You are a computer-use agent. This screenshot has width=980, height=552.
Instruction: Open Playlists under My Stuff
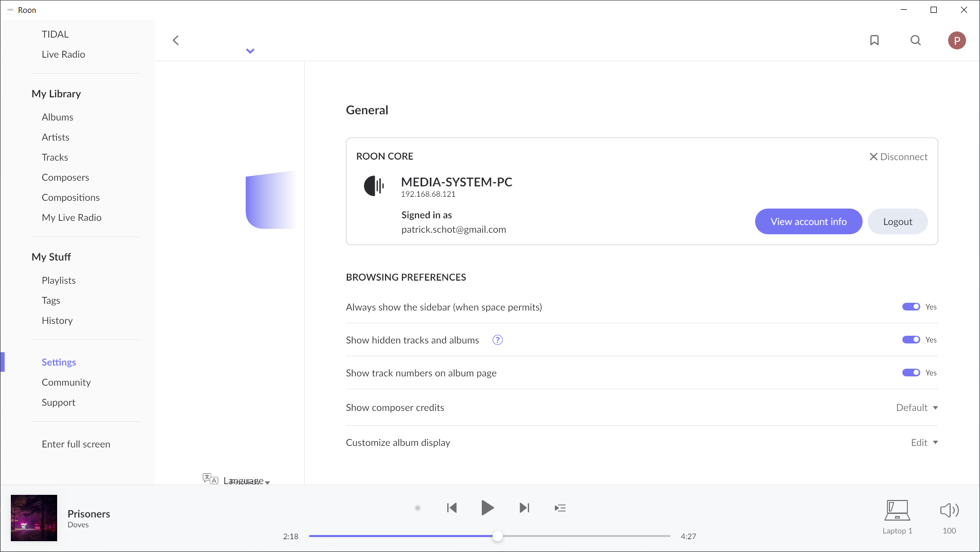pos(59,280)
